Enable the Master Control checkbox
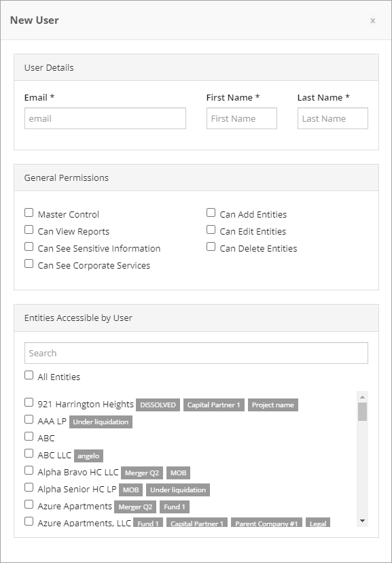The height and width of the screenshot is (563, 392). [x=29, y=213]
